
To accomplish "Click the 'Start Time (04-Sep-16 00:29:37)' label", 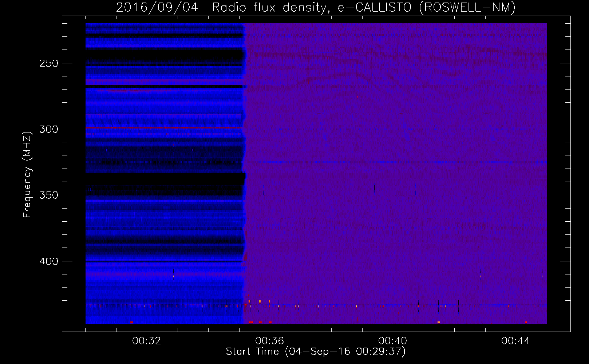I will (316, 352).
